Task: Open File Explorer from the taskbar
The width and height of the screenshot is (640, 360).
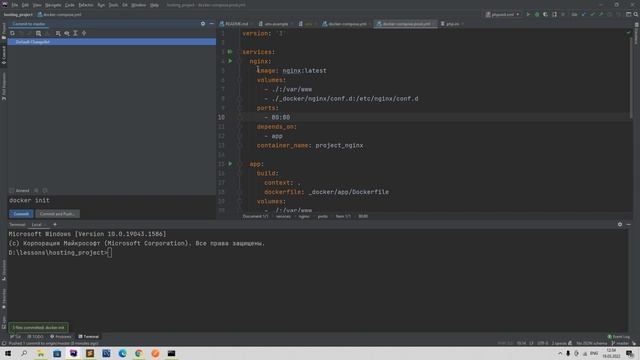Action: (x=40, y=353)
